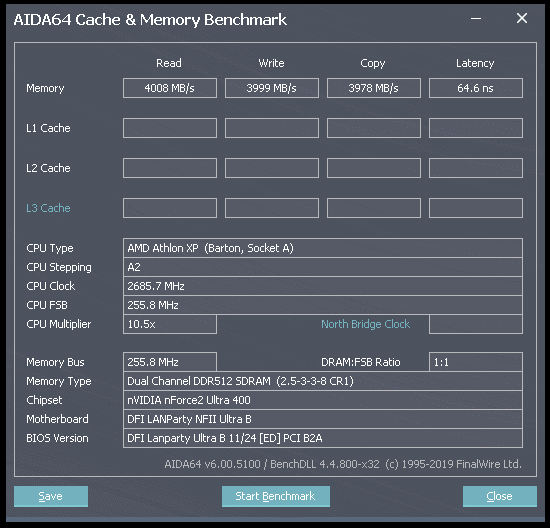Click the CPU Type label
This screenshot has height=528, width=550.
[x=50, y=248]
